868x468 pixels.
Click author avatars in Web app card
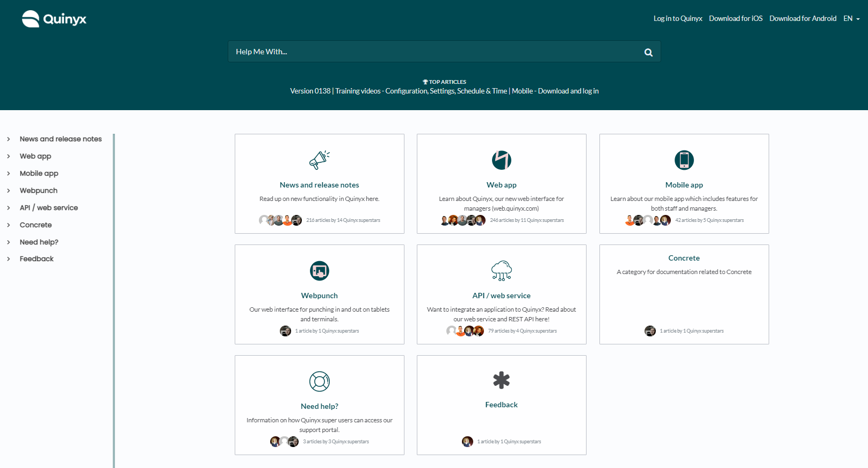coord(463,220)
